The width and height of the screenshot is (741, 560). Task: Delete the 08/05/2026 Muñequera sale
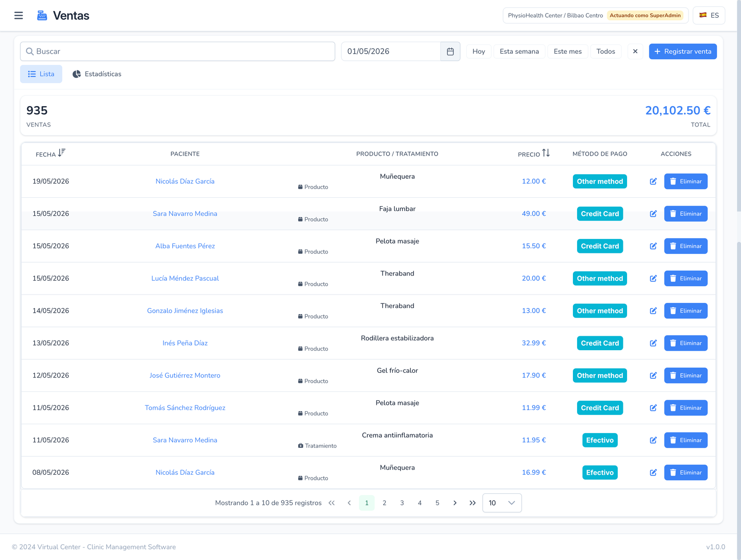tap(685, 473)
